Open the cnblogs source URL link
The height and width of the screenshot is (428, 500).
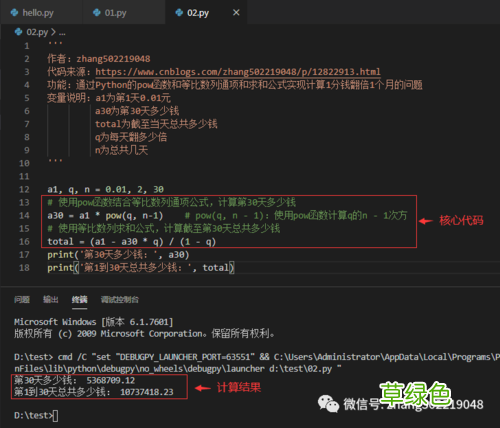(238, 72)
